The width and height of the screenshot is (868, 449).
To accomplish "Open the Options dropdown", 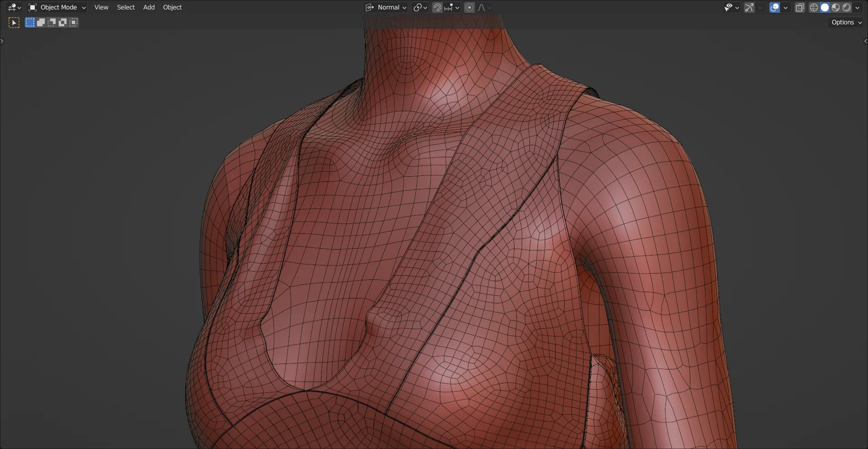I will tap(846, 22).
